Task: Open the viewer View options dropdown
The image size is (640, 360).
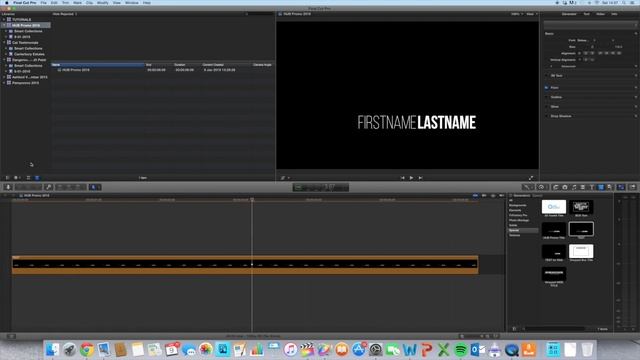Action: [531, 14]
